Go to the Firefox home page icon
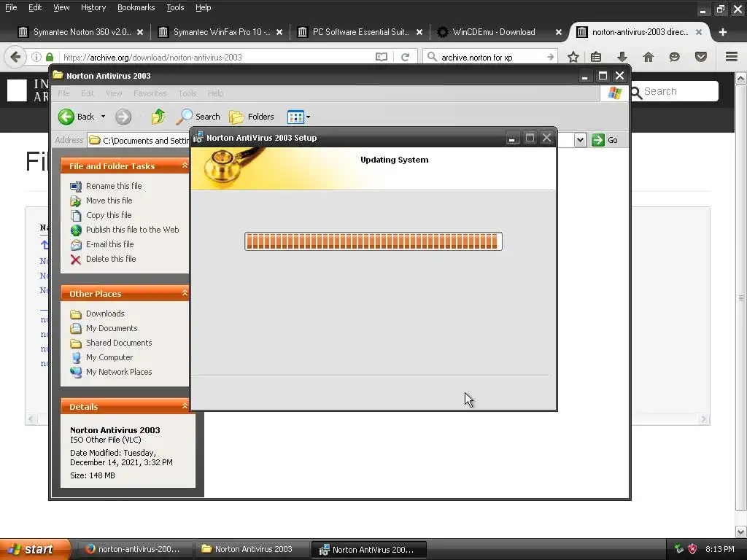The height and width of the screenshot is (560, 747). pos(648,57)
